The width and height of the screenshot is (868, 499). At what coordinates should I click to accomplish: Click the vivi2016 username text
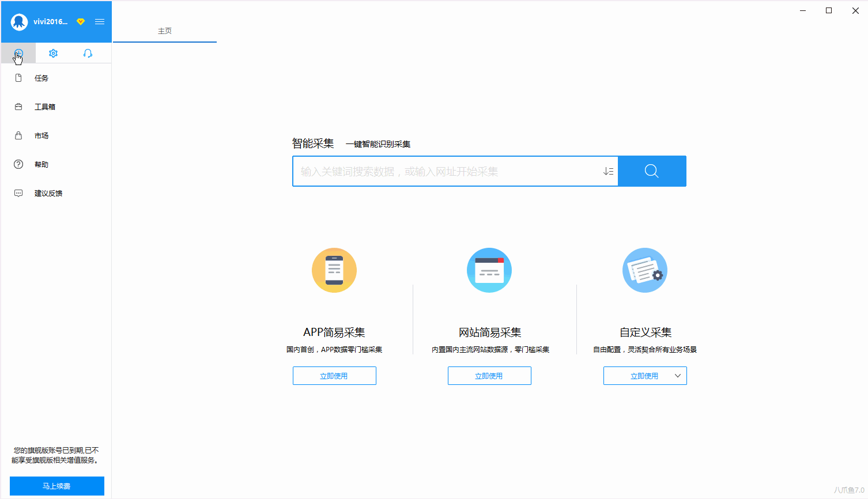click(50, 22)
